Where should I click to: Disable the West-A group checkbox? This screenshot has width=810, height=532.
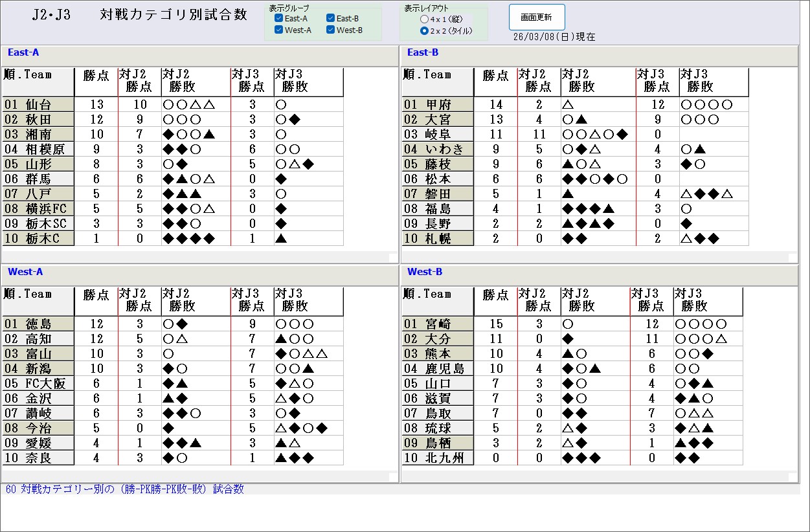coord(279,30)
